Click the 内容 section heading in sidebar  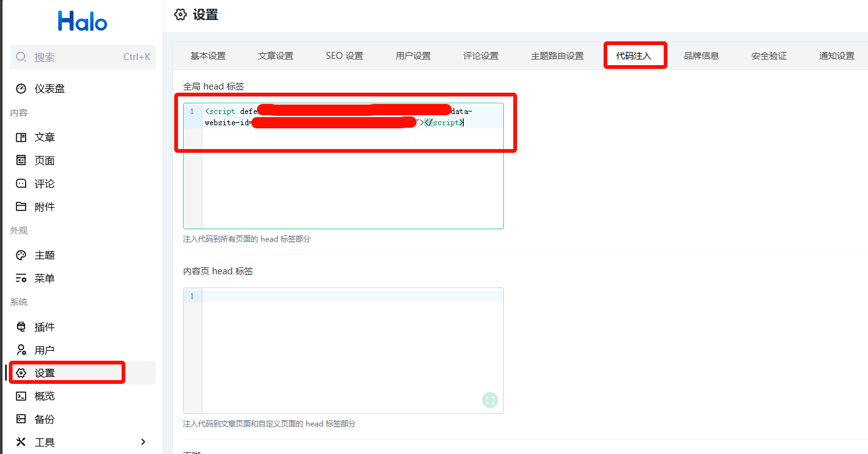pos(19,113)
